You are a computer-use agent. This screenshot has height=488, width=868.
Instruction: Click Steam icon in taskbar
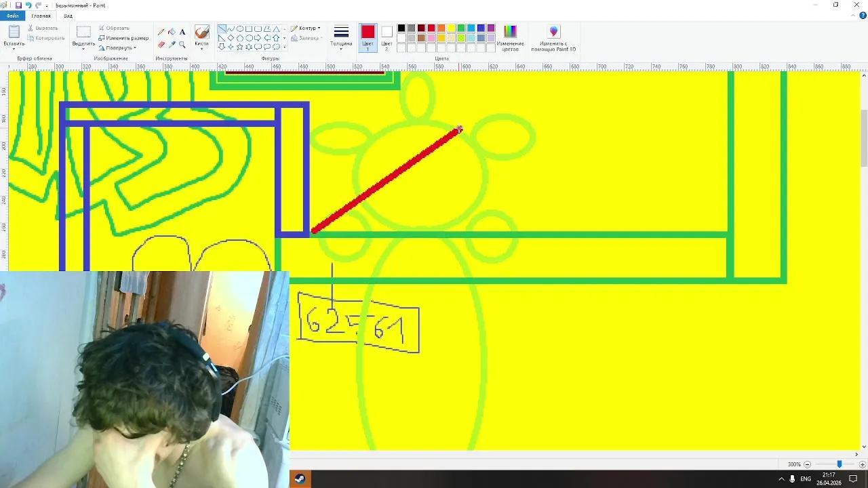pos(299,479)
